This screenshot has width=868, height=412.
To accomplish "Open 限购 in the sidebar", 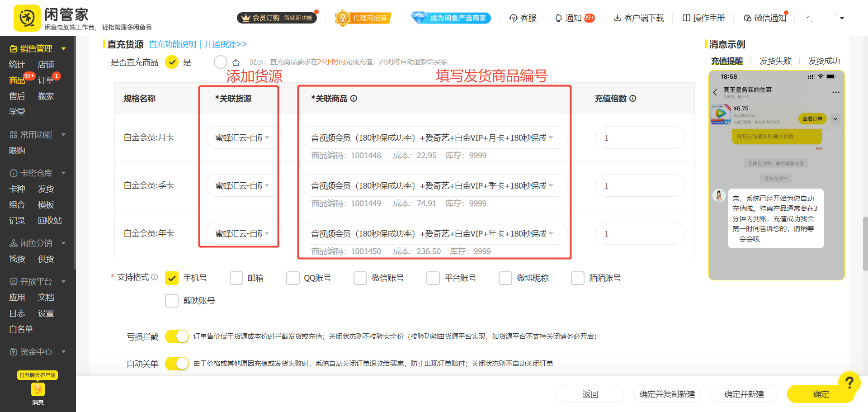I will click(17, 150).
